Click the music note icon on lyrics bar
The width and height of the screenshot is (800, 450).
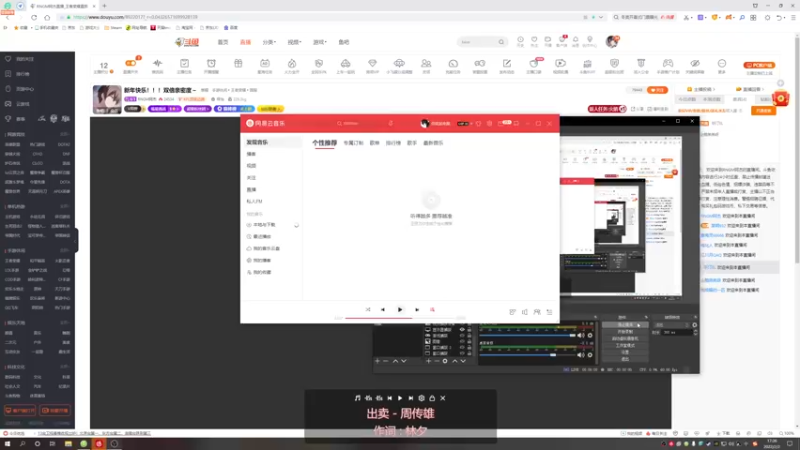click(x=357, y=398)
